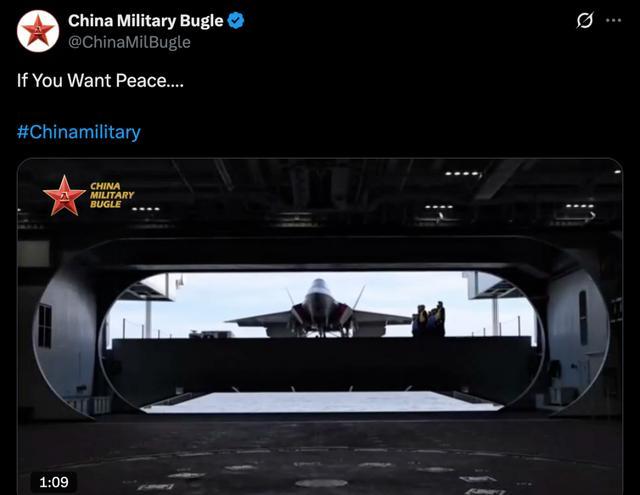Select the tweet text If You Want Peace

point(100,80)
